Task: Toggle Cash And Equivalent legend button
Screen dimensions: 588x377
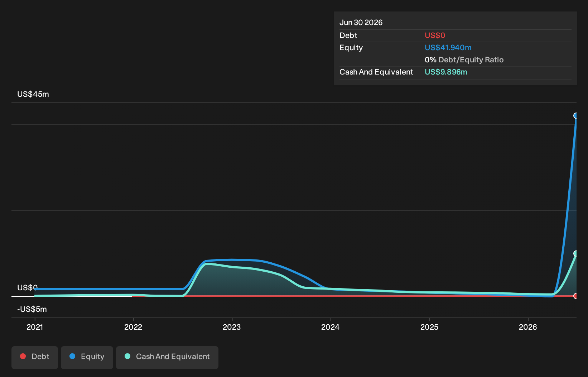Action: click(167, 357)
